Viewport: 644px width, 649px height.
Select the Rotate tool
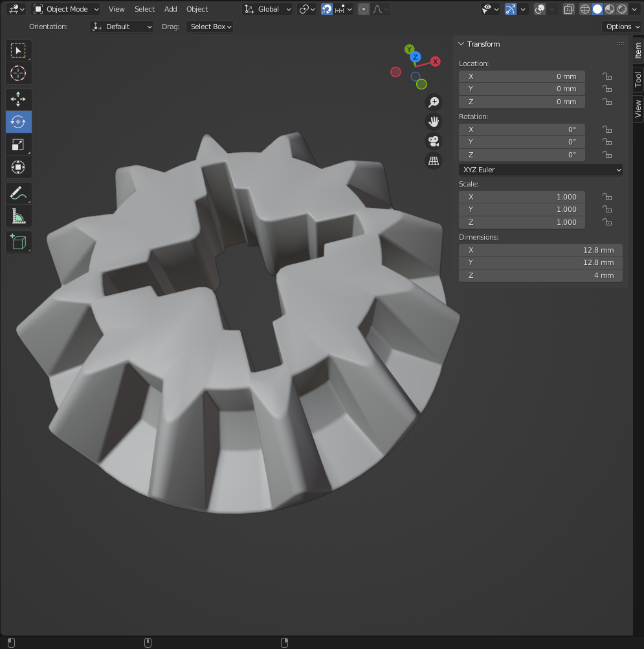point(18,122)
